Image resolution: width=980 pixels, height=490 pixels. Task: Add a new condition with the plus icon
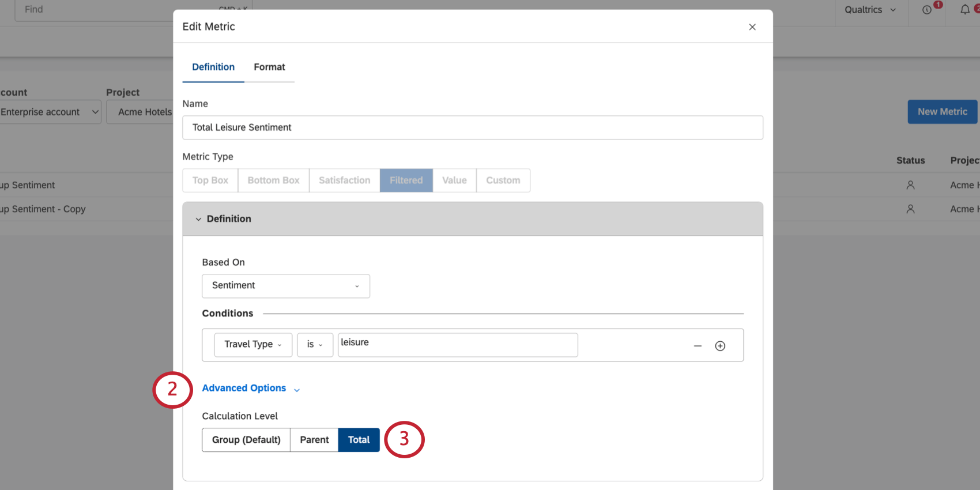pyautogui.click(x=720, y=346)
